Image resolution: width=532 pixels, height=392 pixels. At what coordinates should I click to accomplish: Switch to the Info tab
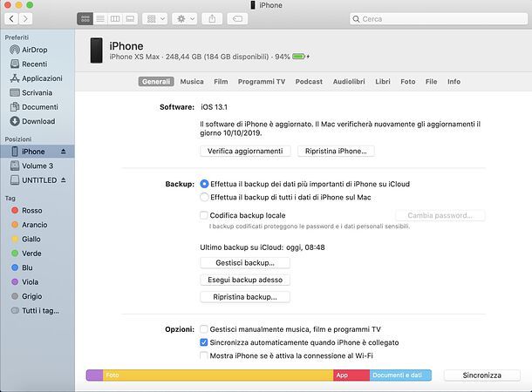[454, 82]
